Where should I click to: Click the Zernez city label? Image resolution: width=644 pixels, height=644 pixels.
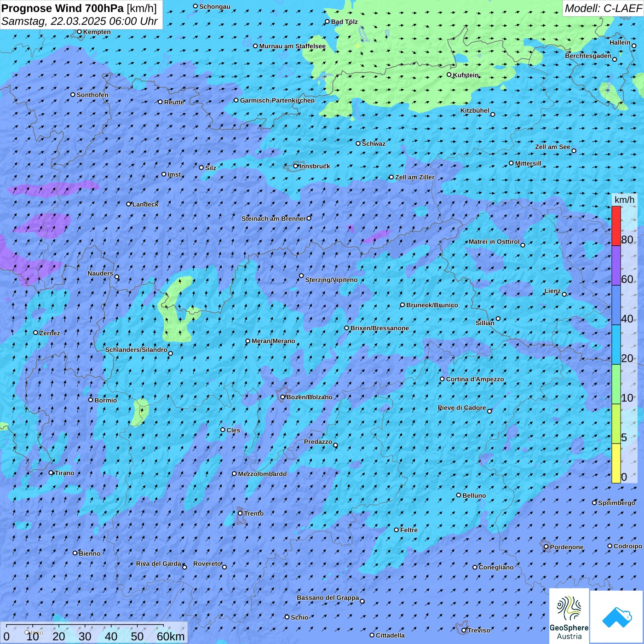click(50, 333)
